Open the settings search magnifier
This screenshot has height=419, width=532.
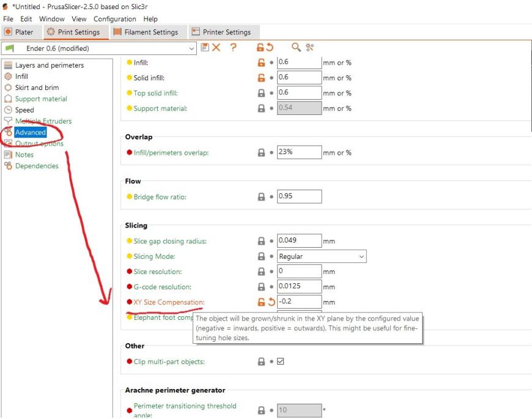(296, 48)
